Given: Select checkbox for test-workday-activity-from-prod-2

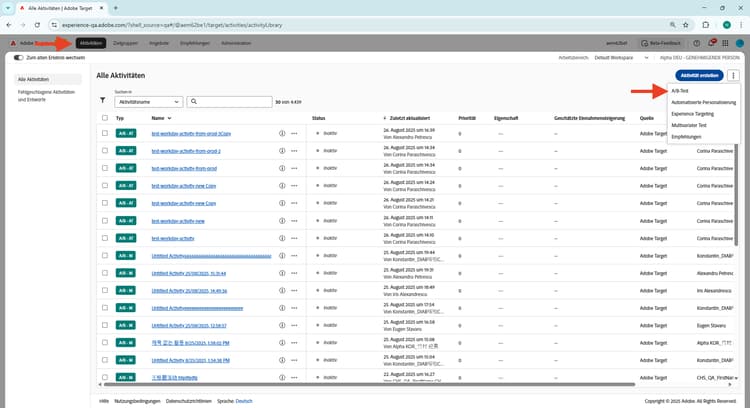Looking at the screenshot, I should coord(105,151).
